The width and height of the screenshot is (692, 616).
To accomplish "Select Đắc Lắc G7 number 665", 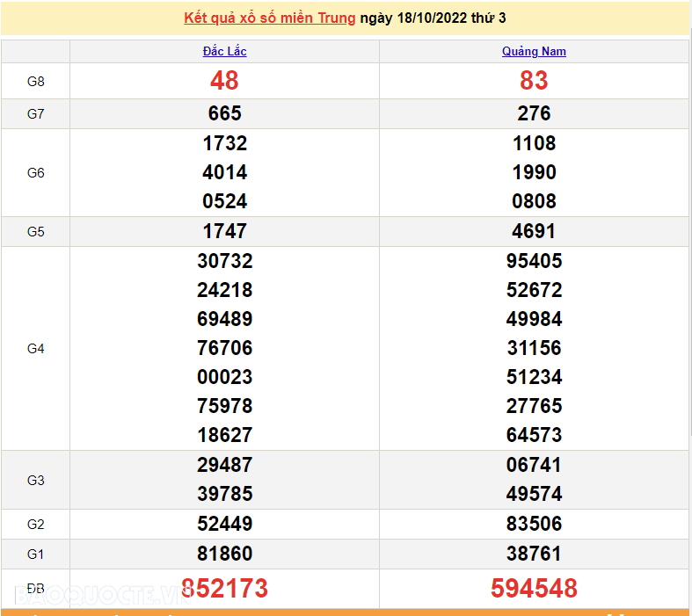I will [x=224, y=113].
